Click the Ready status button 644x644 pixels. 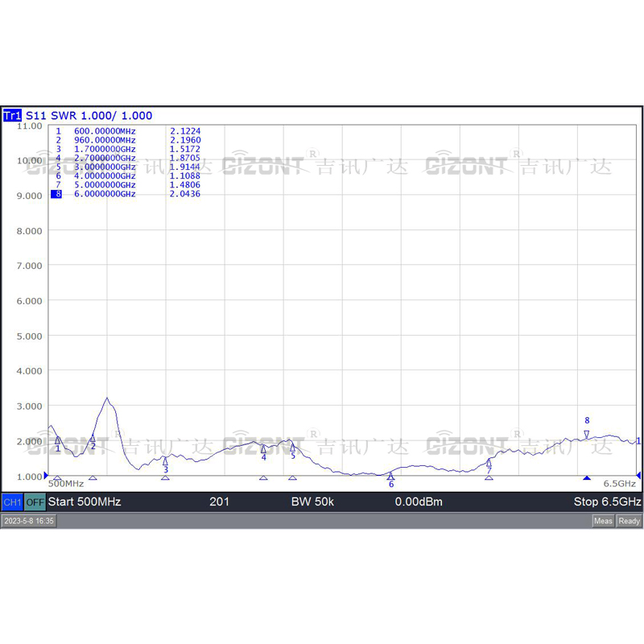point(629,521)
